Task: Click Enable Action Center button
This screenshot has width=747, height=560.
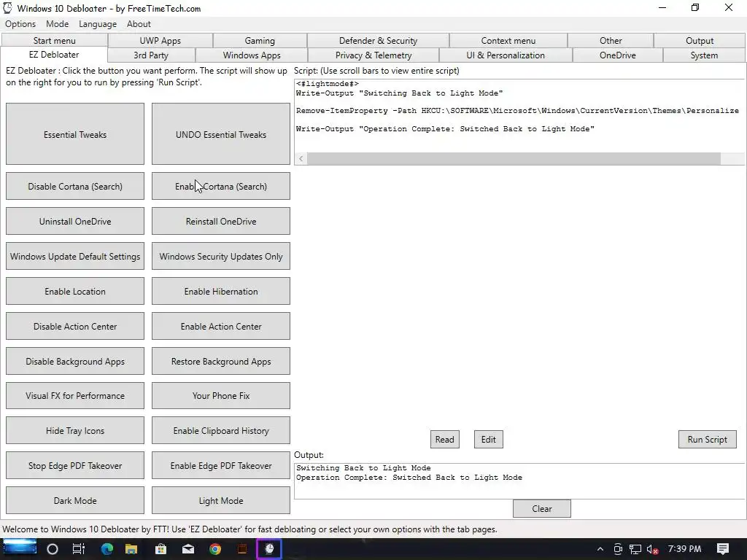Action: [x=221, y=326]
